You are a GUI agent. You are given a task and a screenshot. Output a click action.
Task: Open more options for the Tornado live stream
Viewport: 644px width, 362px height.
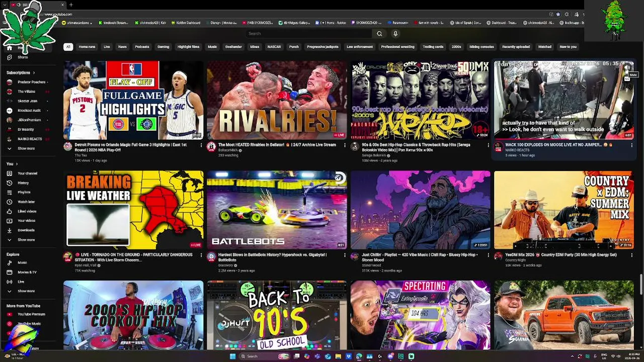click(x=201, y=255)
